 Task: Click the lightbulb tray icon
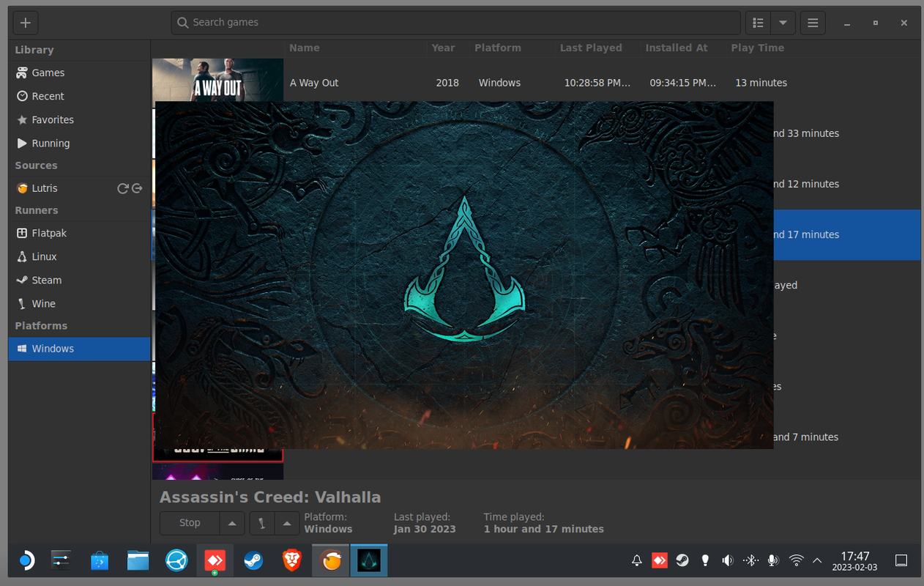tap(705, 561)
